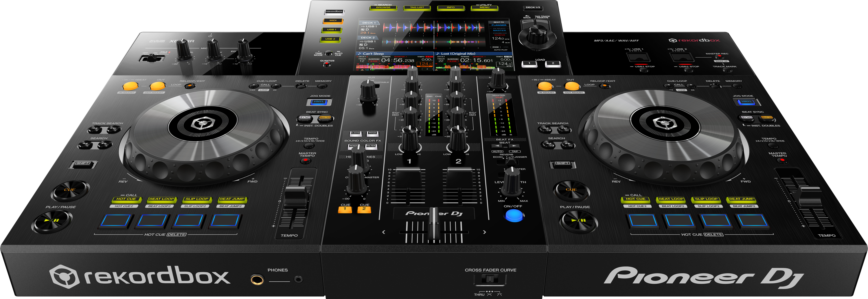Activate the PITCH sound color FX
Image resolution: width=868 pixels, height=299 pixels.
372,134
